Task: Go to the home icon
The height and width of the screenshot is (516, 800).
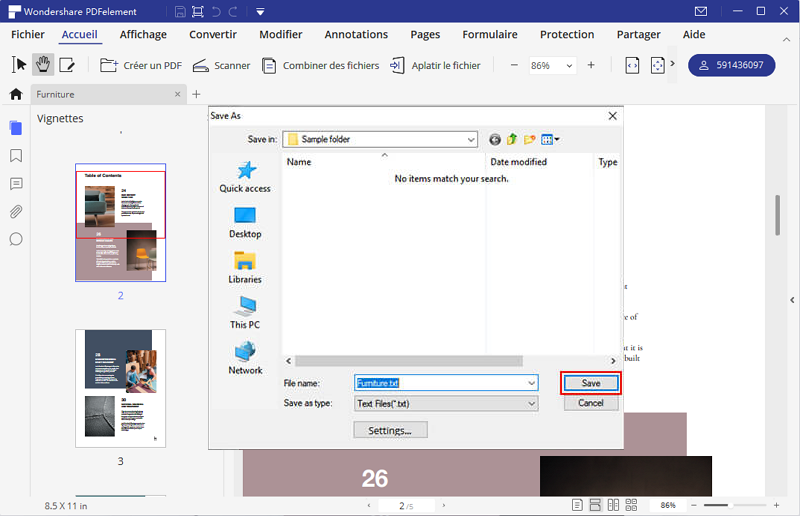Action: point(16,94)
